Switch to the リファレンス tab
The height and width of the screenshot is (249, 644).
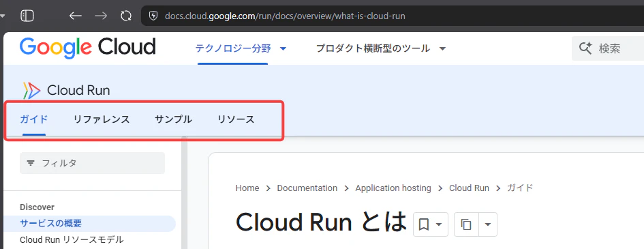pos(102,119)
